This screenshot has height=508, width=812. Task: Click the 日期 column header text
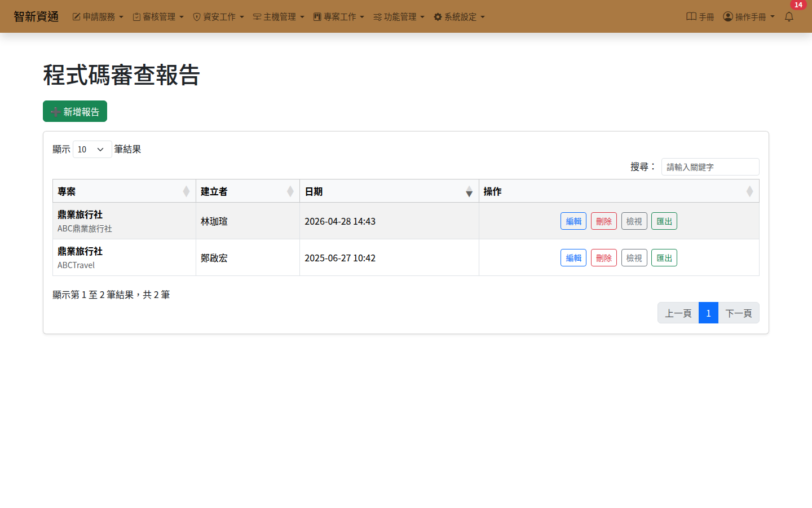pyautogui.click(x=314, y=191)
